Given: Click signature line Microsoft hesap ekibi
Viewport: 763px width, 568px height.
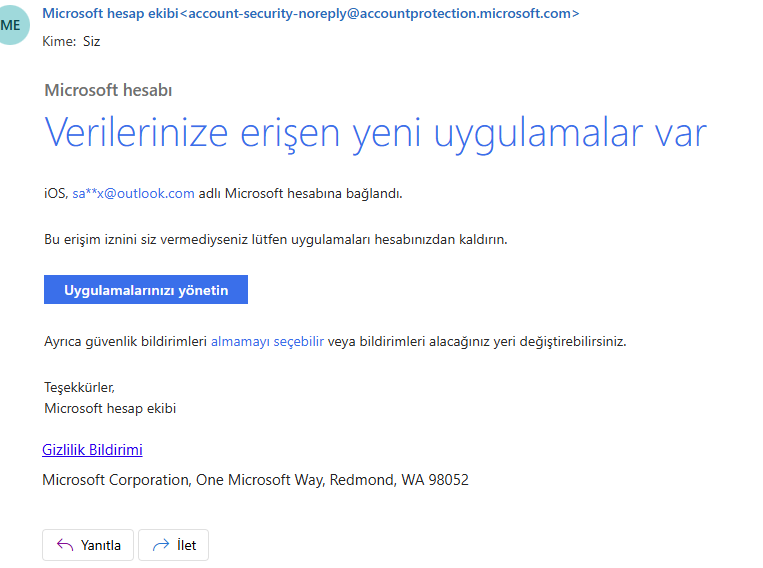Looking at the screenshot, I should coord(110,408).
